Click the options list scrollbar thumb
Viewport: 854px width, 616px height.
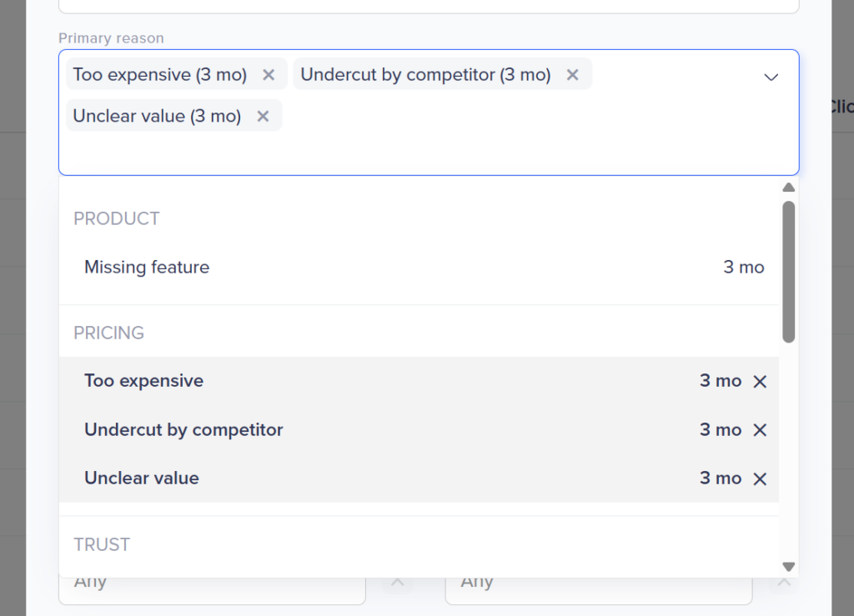(789, 271)
